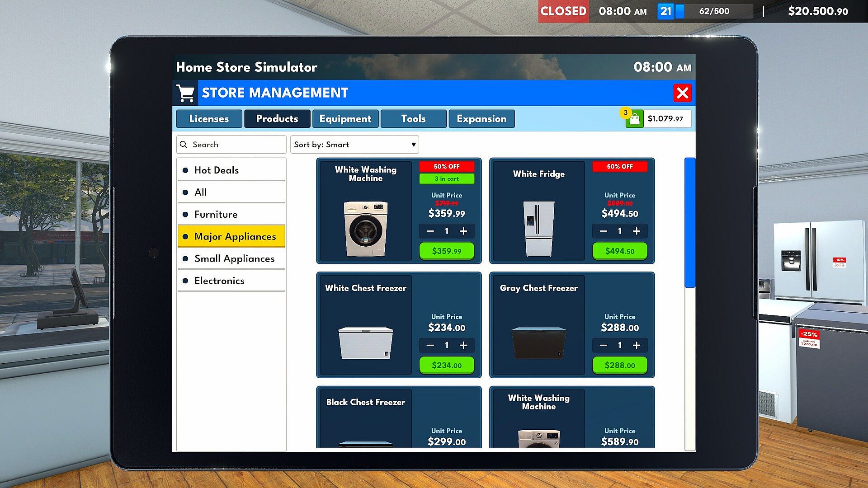Click the White Washing Machine product image
The height and width of the screenshot is (488, 868).
pyautogui.click(x=366, y=229)
